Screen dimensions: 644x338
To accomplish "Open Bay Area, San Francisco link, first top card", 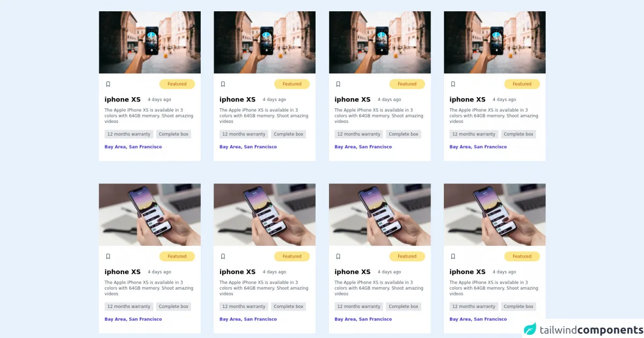I will pyautogui.click(x=133, y=147).
